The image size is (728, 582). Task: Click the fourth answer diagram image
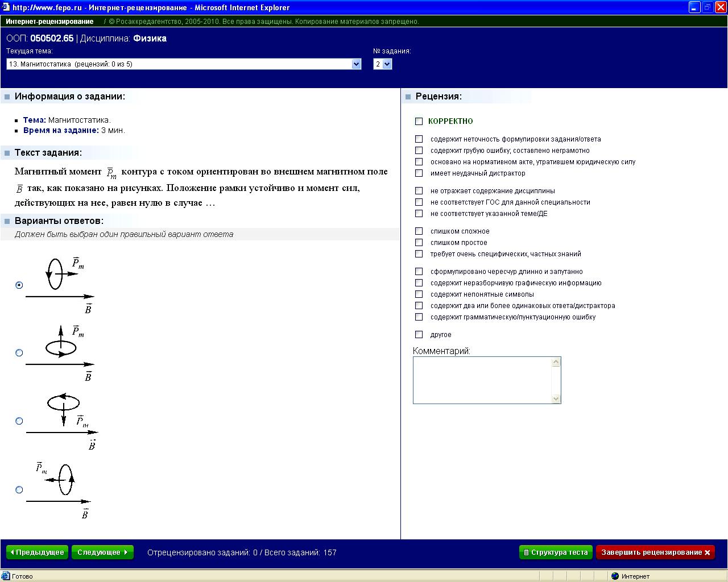click(59, 489)
